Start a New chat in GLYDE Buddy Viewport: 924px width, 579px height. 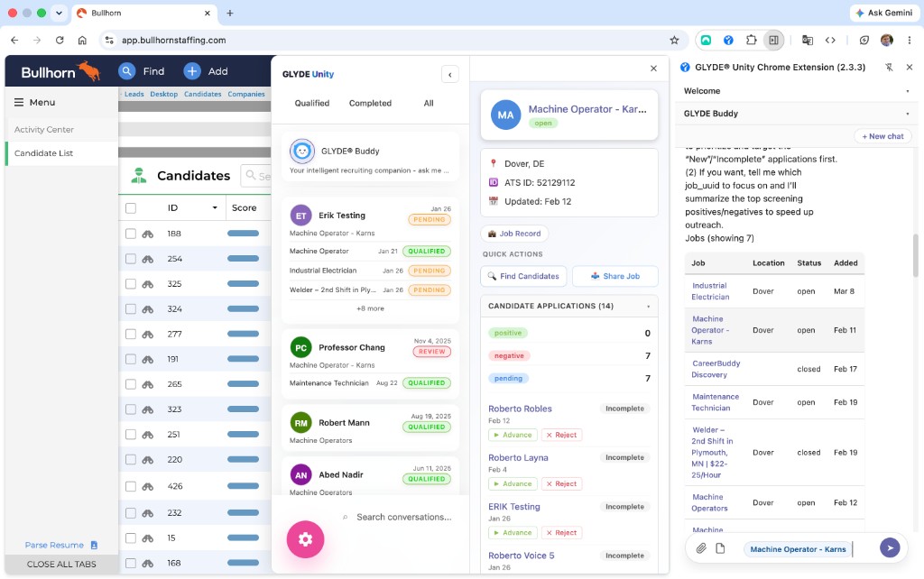[x=882, y=136]
